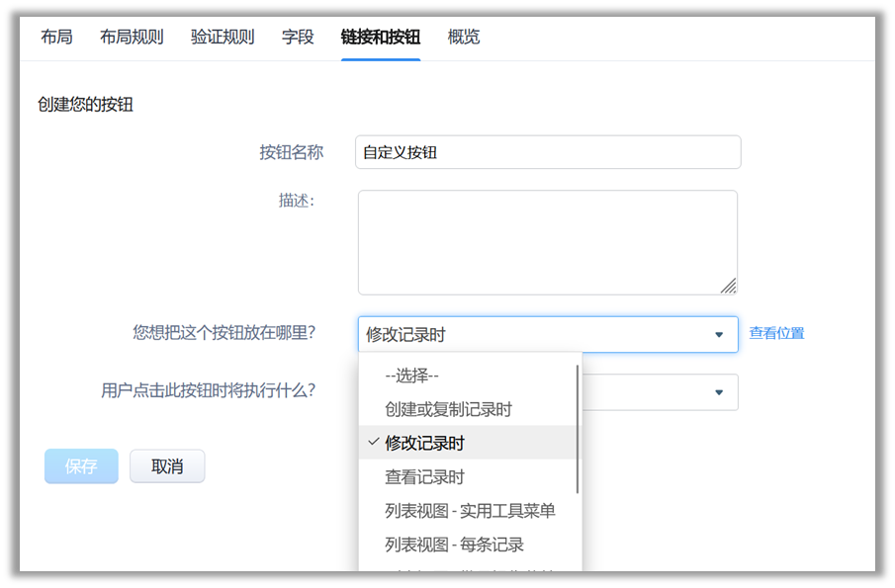Click the 查看位置 link

pyautogui.click(x=776, y=333)
